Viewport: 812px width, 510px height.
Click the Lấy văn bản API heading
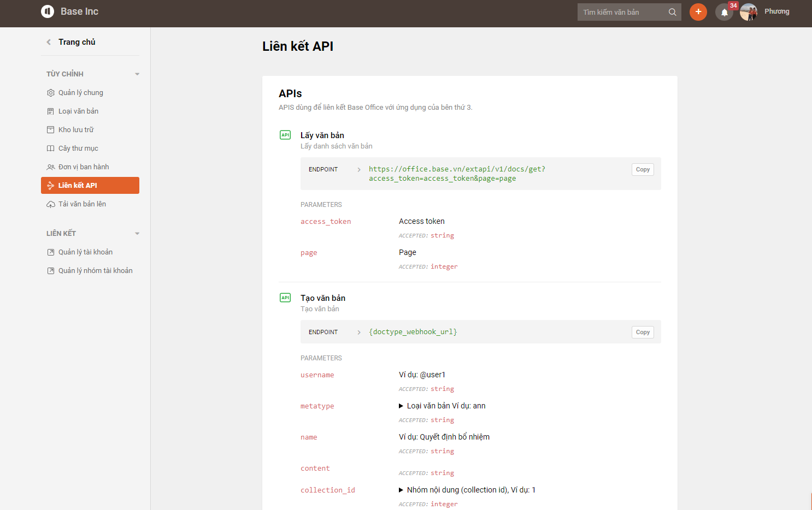click(x=322, y=135)
